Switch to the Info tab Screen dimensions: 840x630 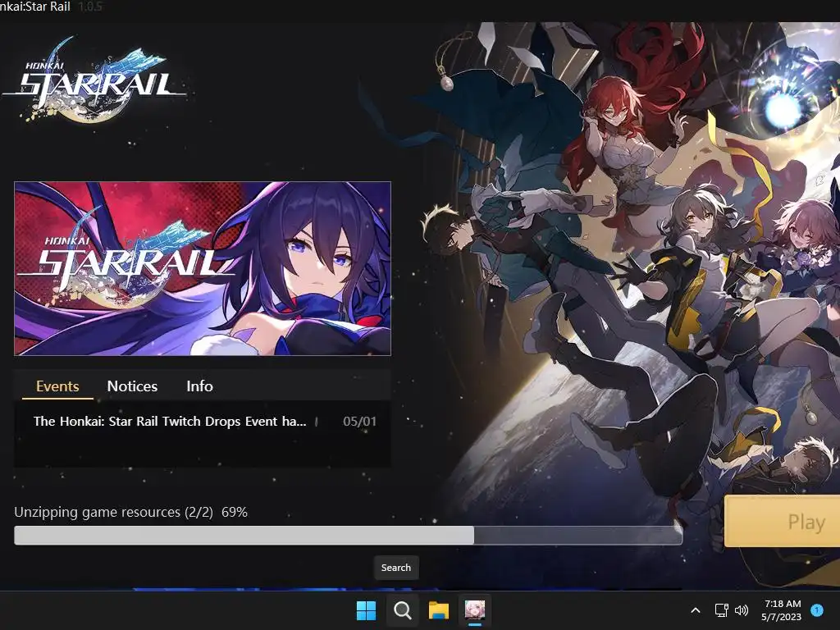[x=200, y=386]
